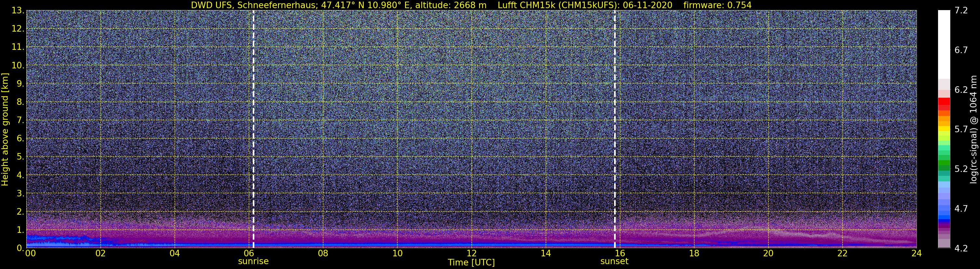Click the height axis label 10.
Screen dimensions: 980x269
point(18,65)
